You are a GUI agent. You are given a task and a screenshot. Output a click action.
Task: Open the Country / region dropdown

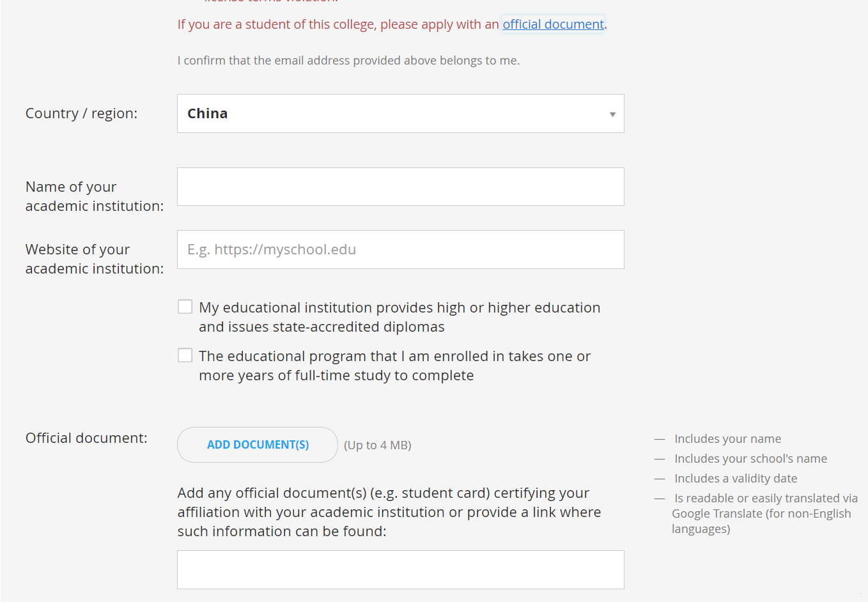point(400,113)
